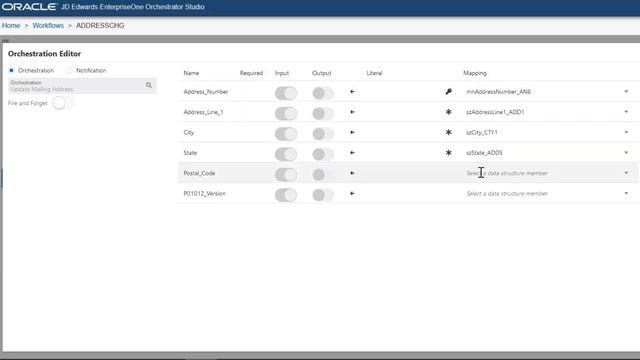Image resolution: width=640 pixels, height=360 pixels.
Task: Click the Address_Line_1 row name
Action: 203,112
